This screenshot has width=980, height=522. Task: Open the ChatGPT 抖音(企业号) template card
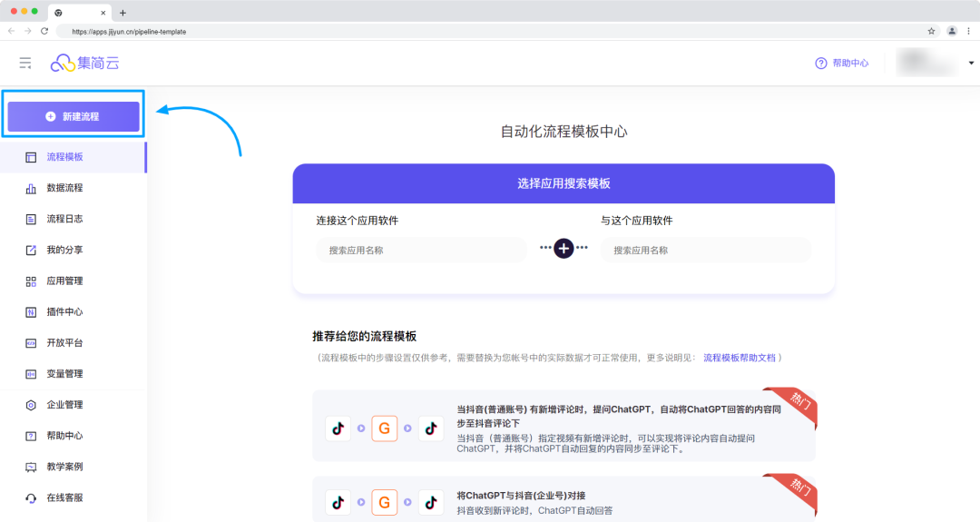[x=563, y=502]
